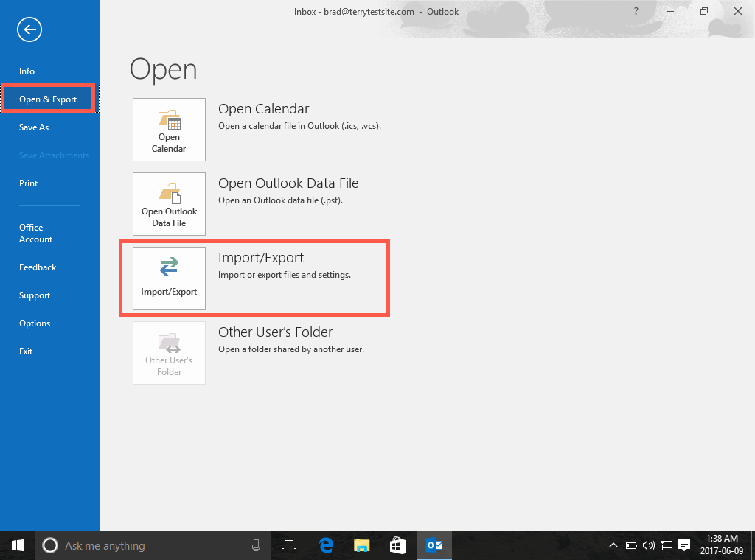This screenshot has height=560, width=755.
Task: Open the Feedback section
Action: (x=38, y=267)
